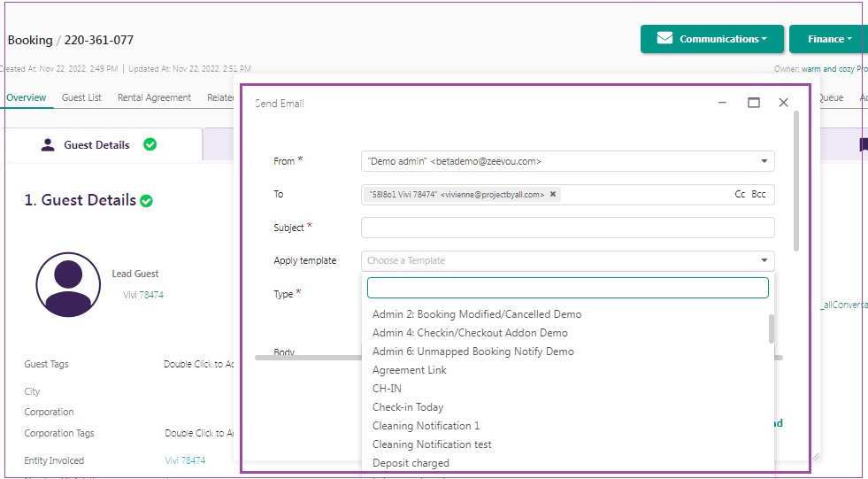Open Vivi 78474 Entity Invoiced link
The width and height of the screenshot is (868, 479).
point(185,460)
